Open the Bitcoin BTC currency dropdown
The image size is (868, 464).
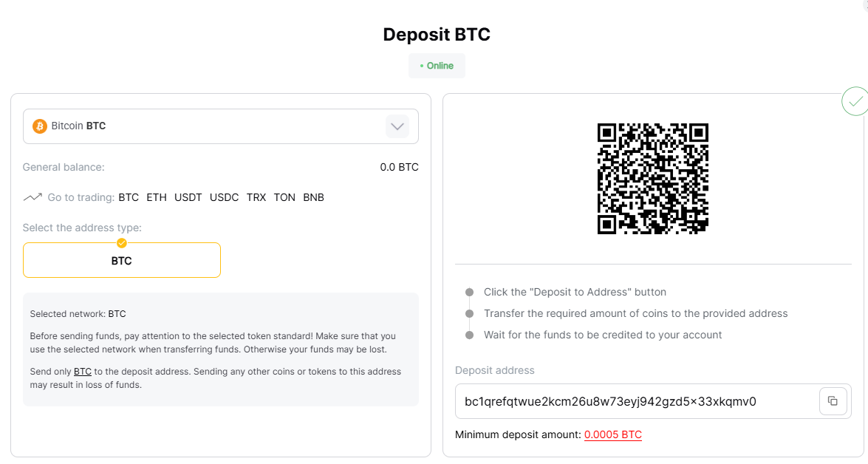coord(207,126)
